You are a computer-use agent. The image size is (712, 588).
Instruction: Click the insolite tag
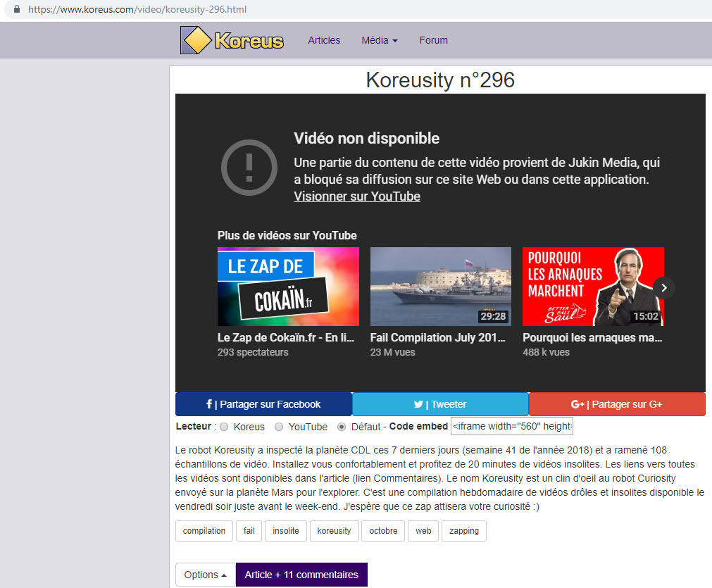(x=286, y=531)
